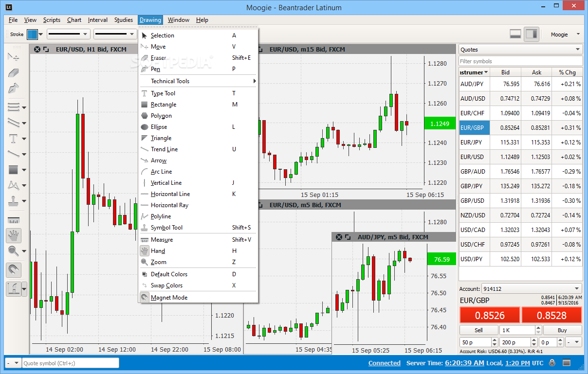Select the EUR/GBP row in Quotes
The height and width of the screenshot is (374, 588).
tap(520, 127)
